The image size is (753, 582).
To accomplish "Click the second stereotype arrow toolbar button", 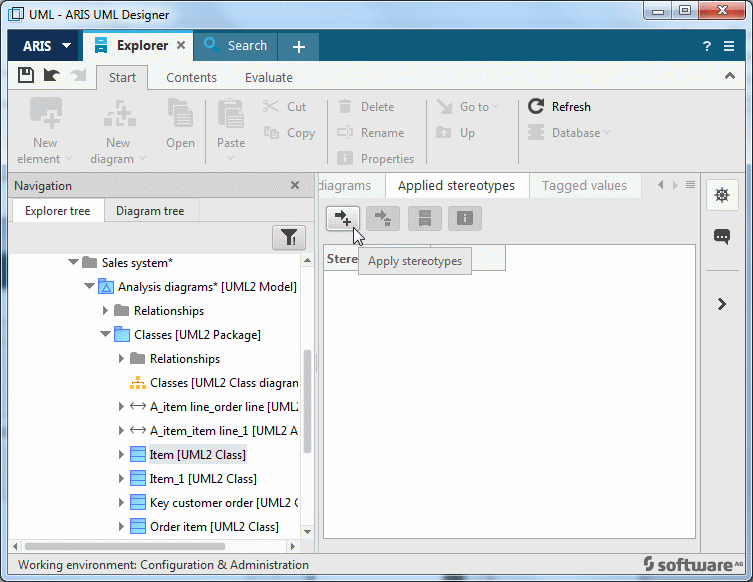I will [x=383, y=218].
